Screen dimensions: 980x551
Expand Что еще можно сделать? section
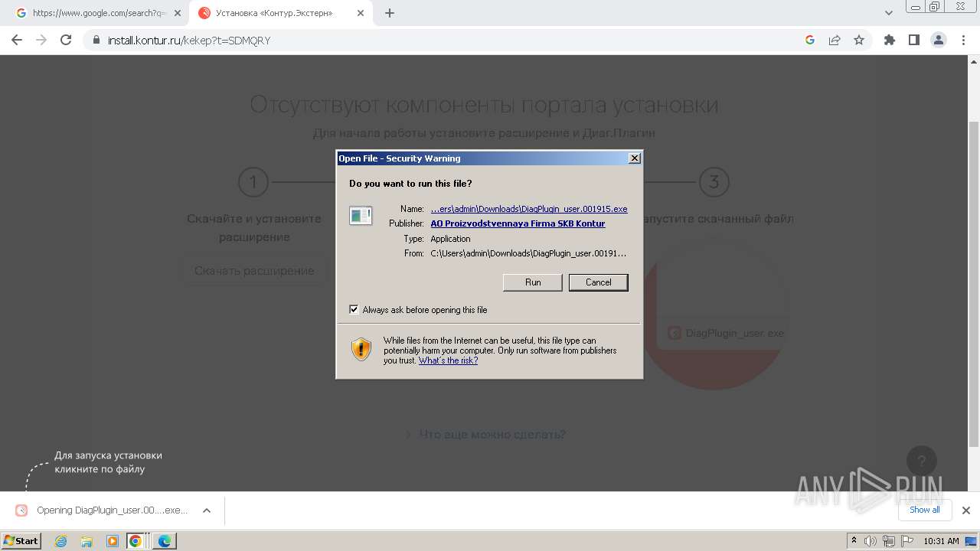pos(486,435)
